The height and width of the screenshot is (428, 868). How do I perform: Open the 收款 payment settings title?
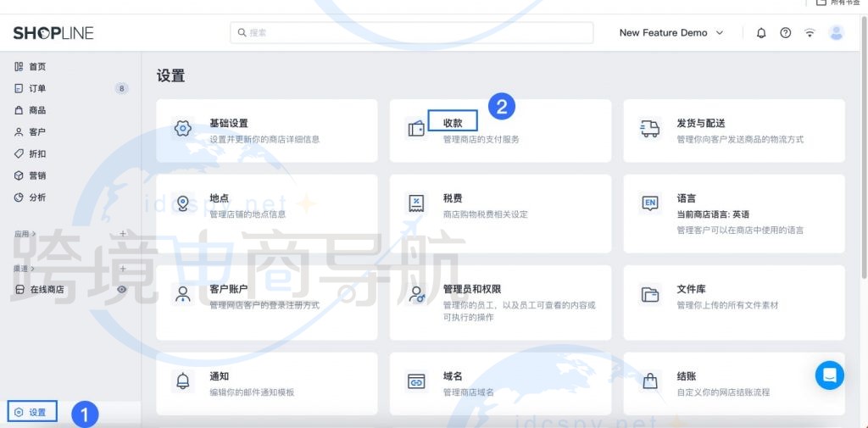pyautogui.click(x=453, y=123)
